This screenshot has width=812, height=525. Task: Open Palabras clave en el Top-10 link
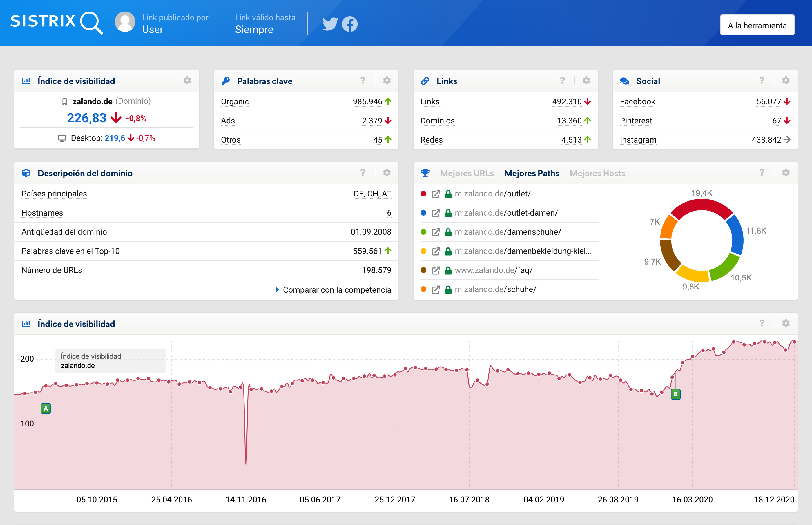click(x=70, y=251)
